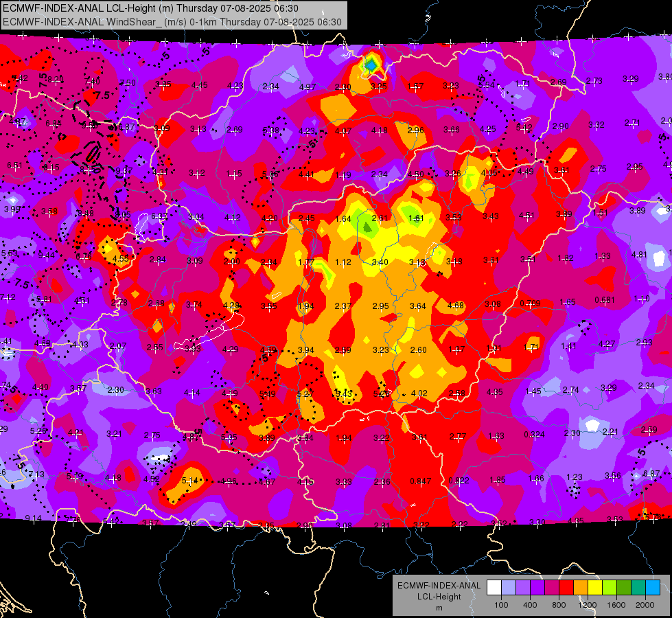672x618 pixels.
Task: Click the legend text LCL-Height
Action: pos(439,597)
